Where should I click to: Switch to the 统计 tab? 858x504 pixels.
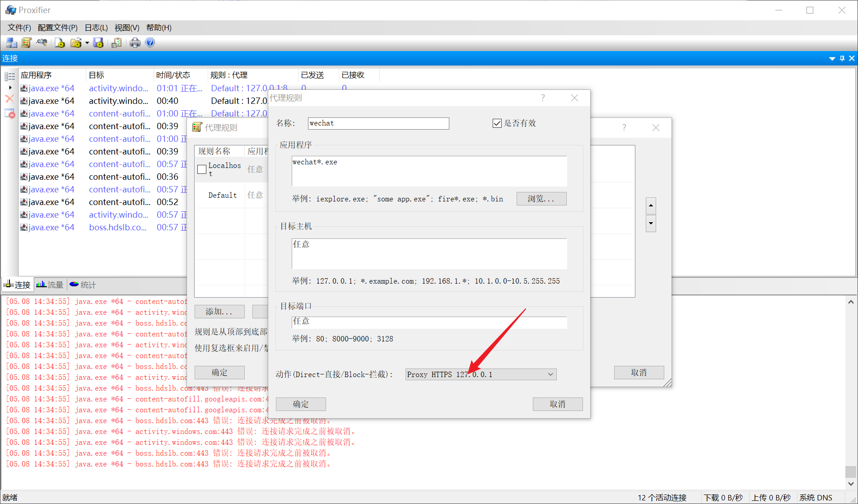(x=83, y=285)
